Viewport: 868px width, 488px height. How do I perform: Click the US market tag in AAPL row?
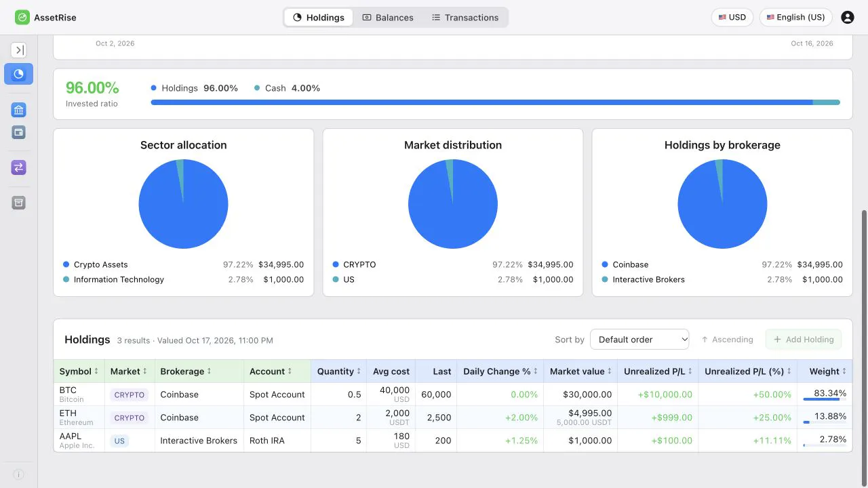119,441
